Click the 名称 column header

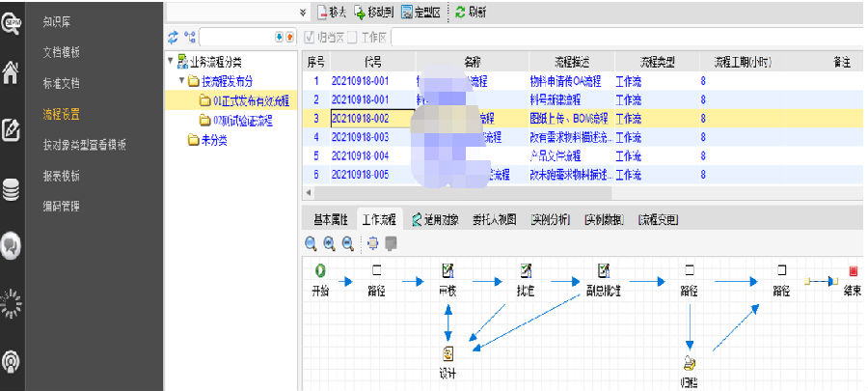coord(473,62)
